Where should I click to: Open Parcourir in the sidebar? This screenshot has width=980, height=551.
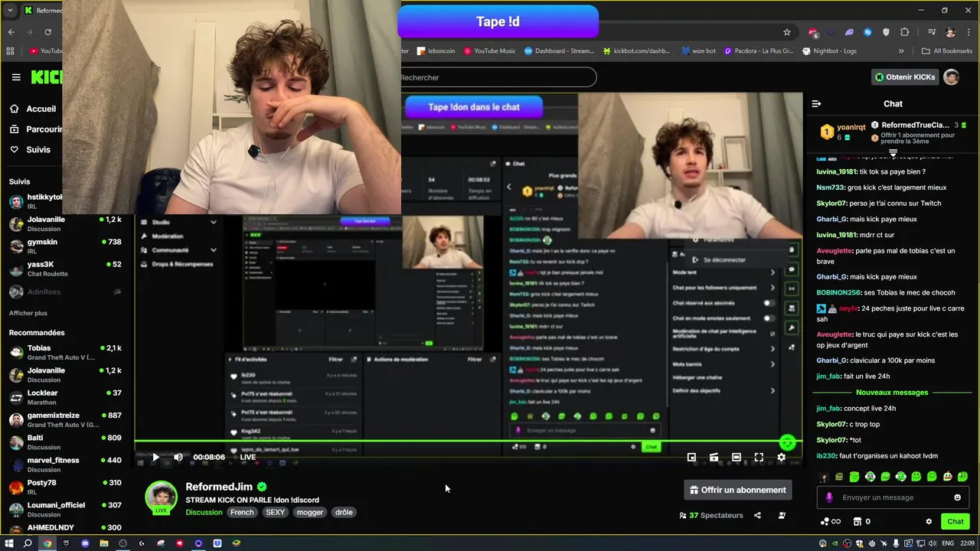[37, 129]
